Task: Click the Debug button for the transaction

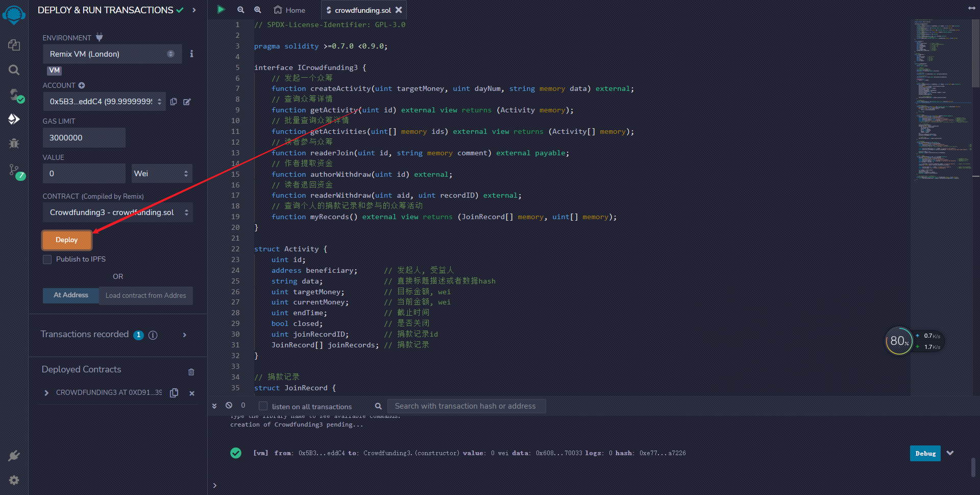Action: 925,453
